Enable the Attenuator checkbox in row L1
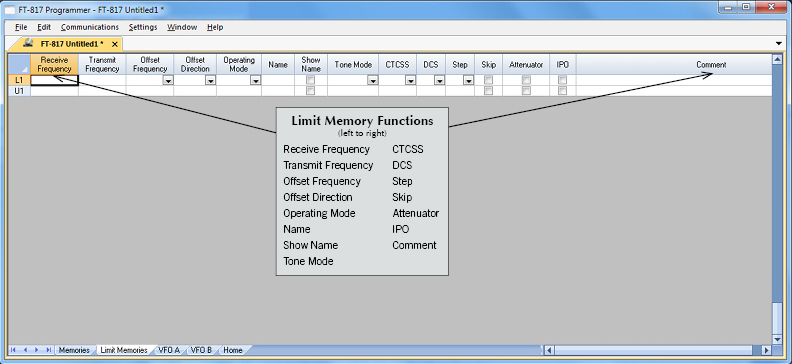Screen dimensions: 792x364 [526, 80]
